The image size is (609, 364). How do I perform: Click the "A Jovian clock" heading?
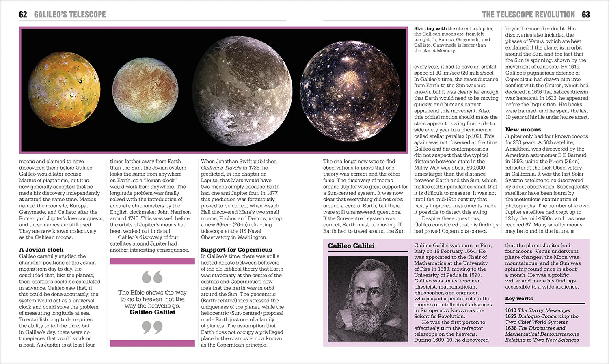tap(41, 250)
